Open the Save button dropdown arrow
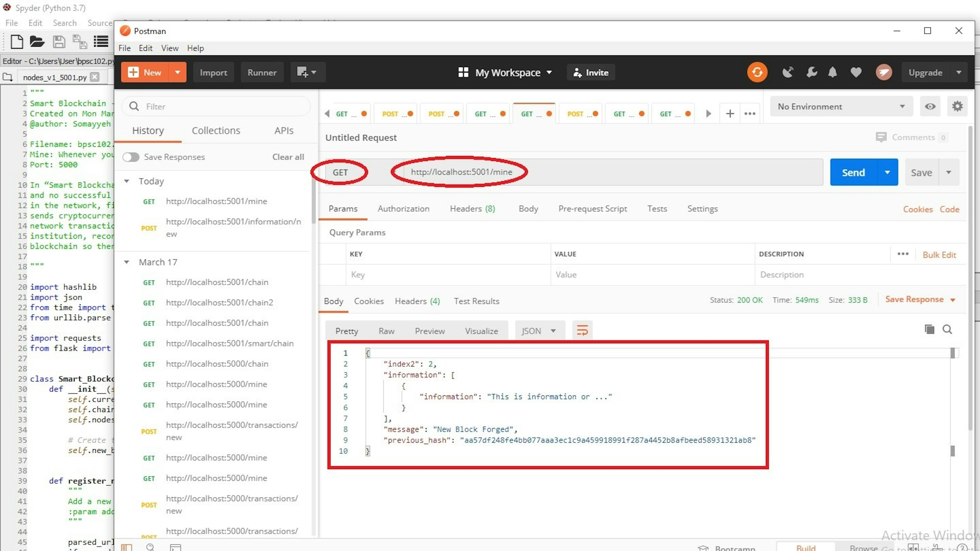The height and width of the screenshot is (551, 980). click(948, 172)
